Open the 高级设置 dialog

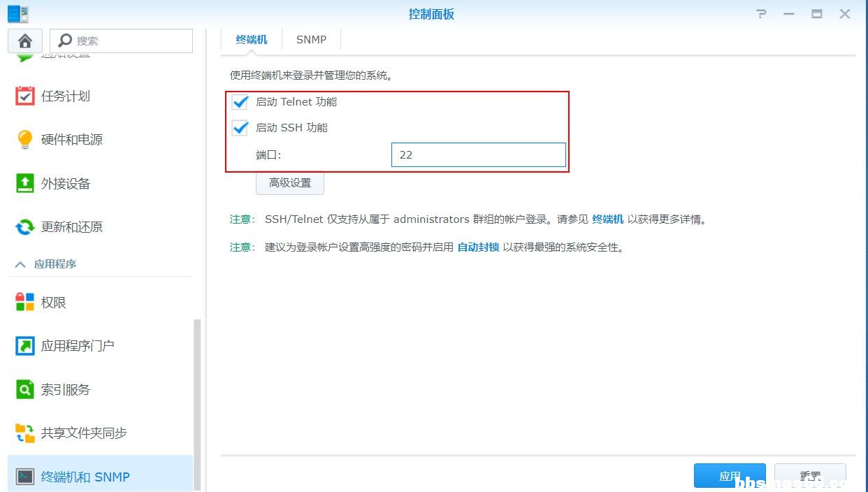(289, 182)
